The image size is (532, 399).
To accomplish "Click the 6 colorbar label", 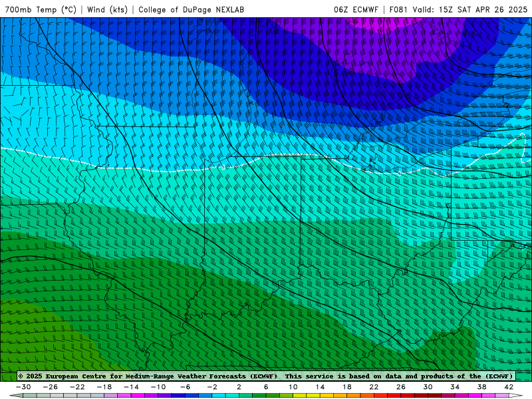I will coord(266,387).
